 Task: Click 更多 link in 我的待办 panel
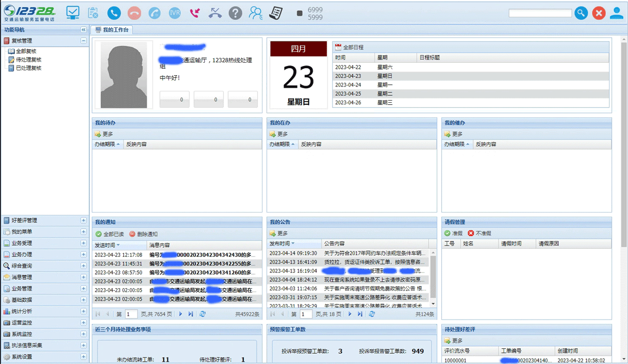(106, 134)
